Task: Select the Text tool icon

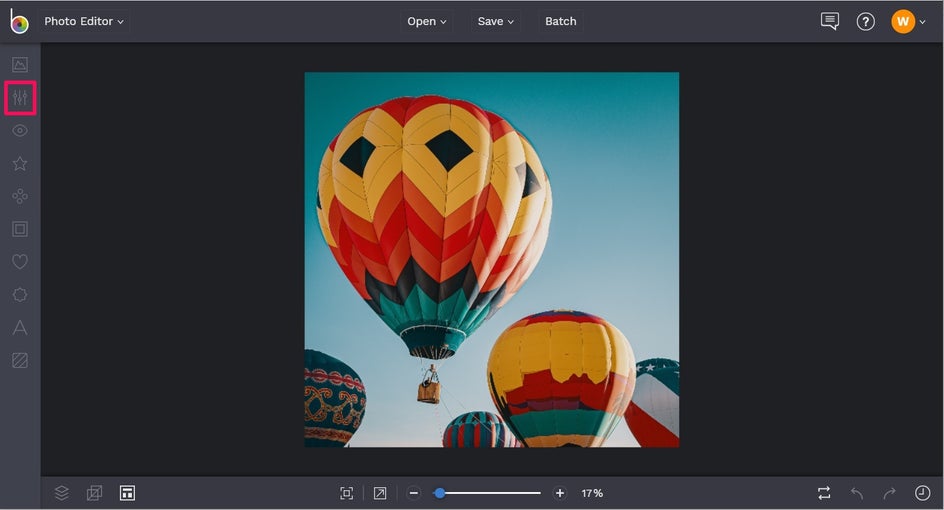Action: (x=20, y=328)
